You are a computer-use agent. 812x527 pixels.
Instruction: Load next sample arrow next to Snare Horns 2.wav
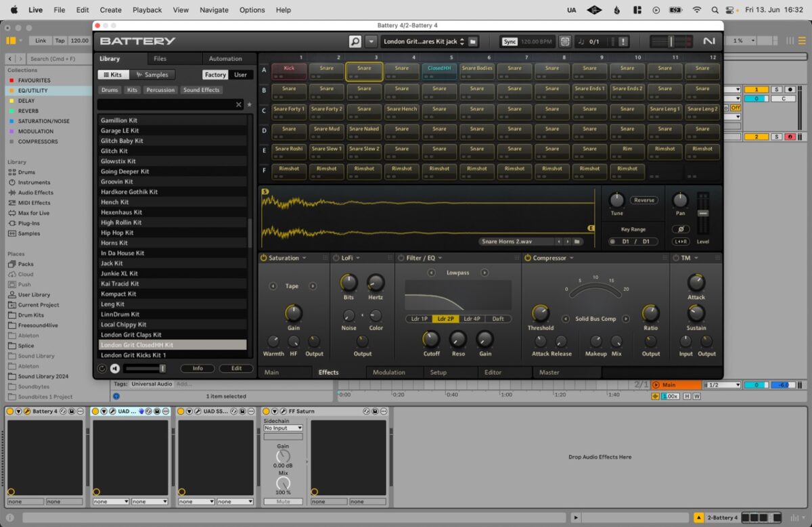(x=567, y=242)
